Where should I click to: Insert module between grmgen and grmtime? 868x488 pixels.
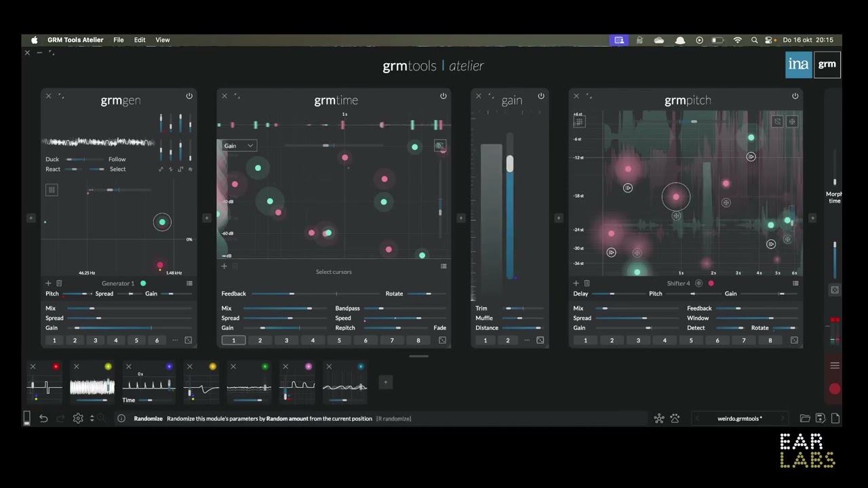(x=207, y=218)
